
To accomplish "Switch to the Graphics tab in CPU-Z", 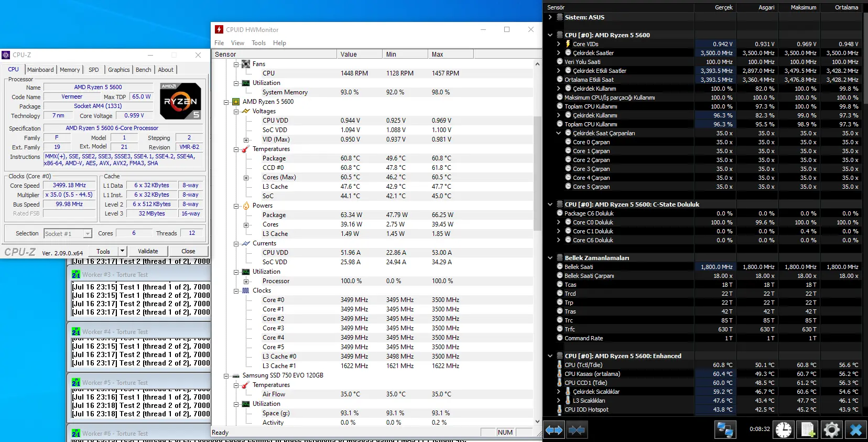I will tap(119, 70).
